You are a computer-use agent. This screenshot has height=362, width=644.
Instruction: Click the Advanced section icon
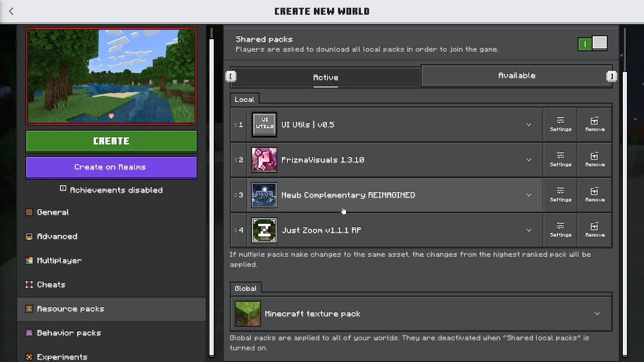click(x=29, y=236)
